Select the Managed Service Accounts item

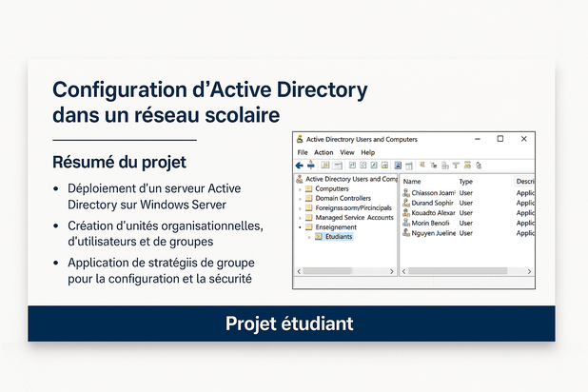354,218
